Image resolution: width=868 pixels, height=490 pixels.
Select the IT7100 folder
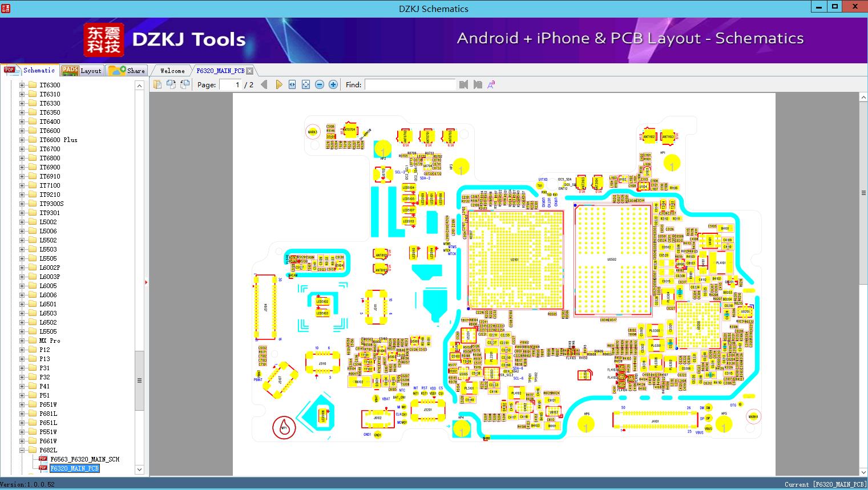point(50,185)
